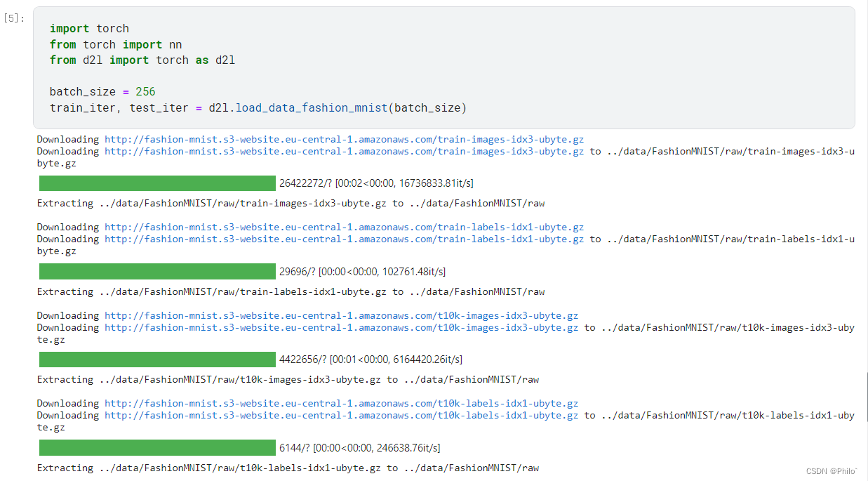Viewport: 868px width, 481px height.
Task: Open train-labels-idx1 URL on line without destination path
Action: coord(344,227)
